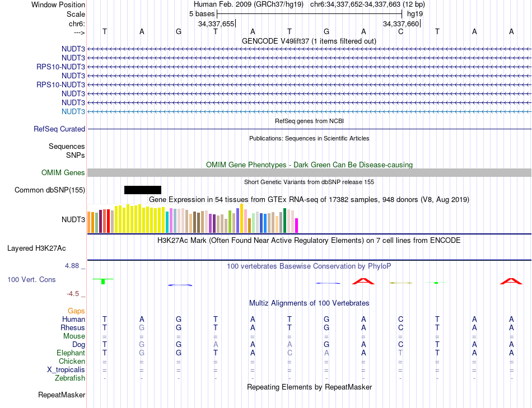The width and height of the screenshot is (532, 408).
Task: Click the gray G in the Rhesus row
Action: click(142, 327)
